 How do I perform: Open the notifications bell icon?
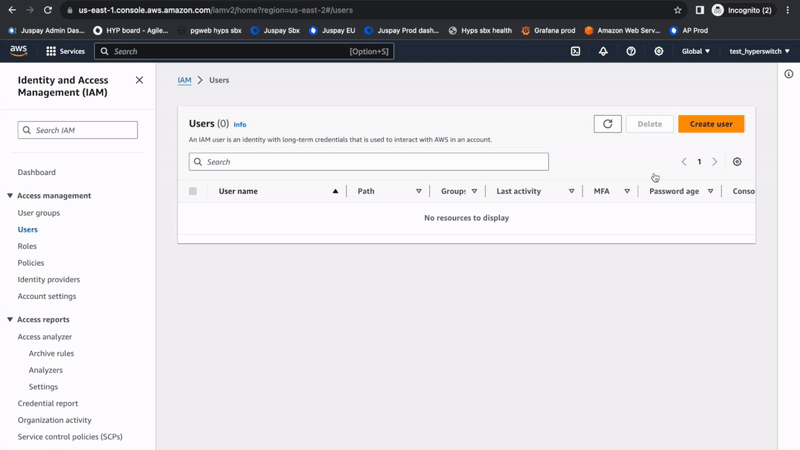(x=603, y=51)
